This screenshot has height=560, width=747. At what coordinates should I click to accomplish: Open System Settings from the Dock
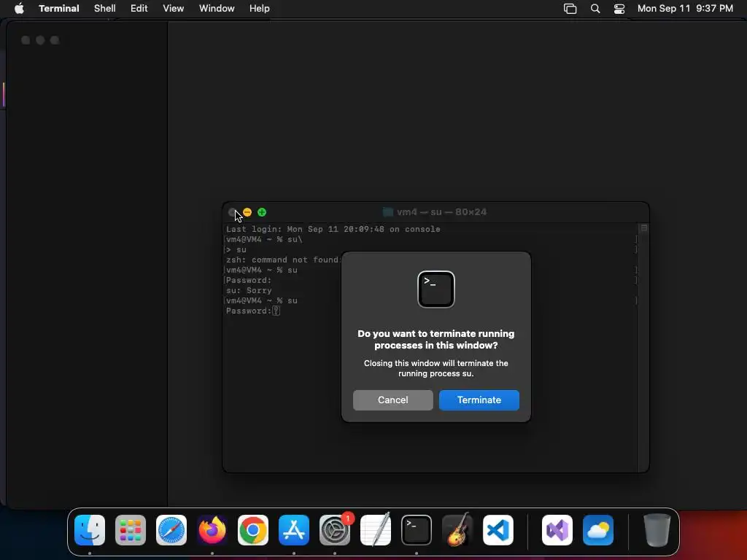[335, 530]
